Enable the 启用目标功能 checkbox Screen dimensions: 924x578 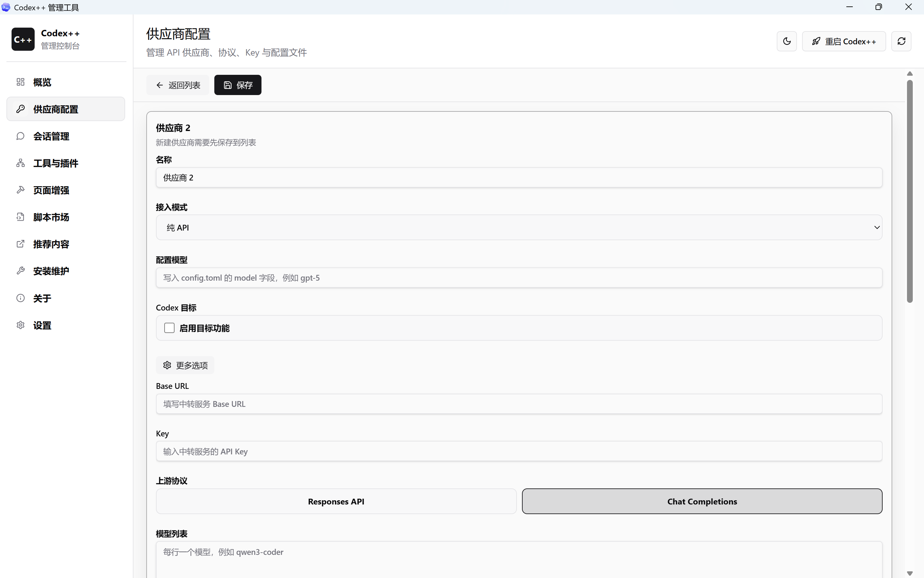tap(169, 328)
